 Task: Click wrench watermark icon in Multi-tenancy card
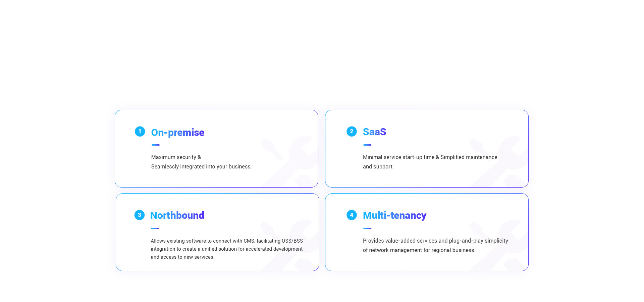pyautogui.click(x=499, y=245)
